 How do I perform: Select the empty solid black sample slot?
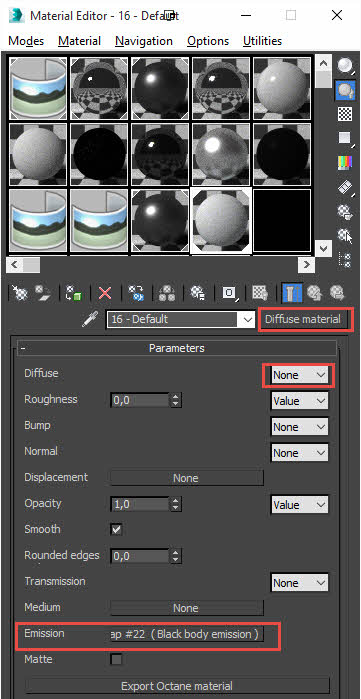282,221
